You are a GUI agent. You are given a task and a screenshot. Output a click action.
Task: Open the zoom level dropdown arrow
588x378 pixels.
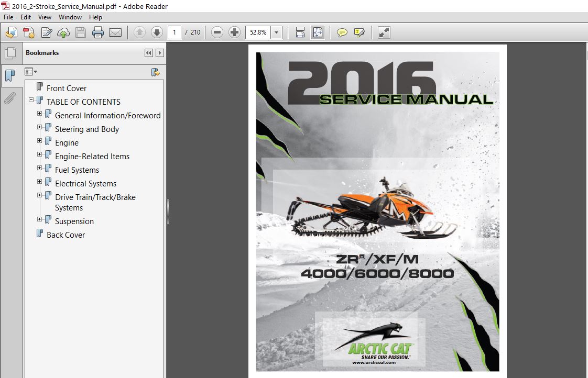tap(276, 32)
